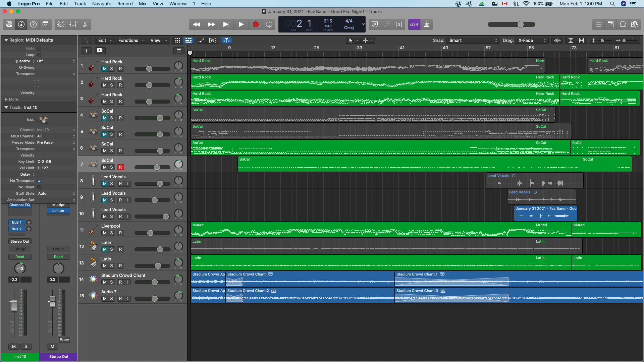
Task: Record-enable track 7 SoCal
Action: tap(120, 167)
